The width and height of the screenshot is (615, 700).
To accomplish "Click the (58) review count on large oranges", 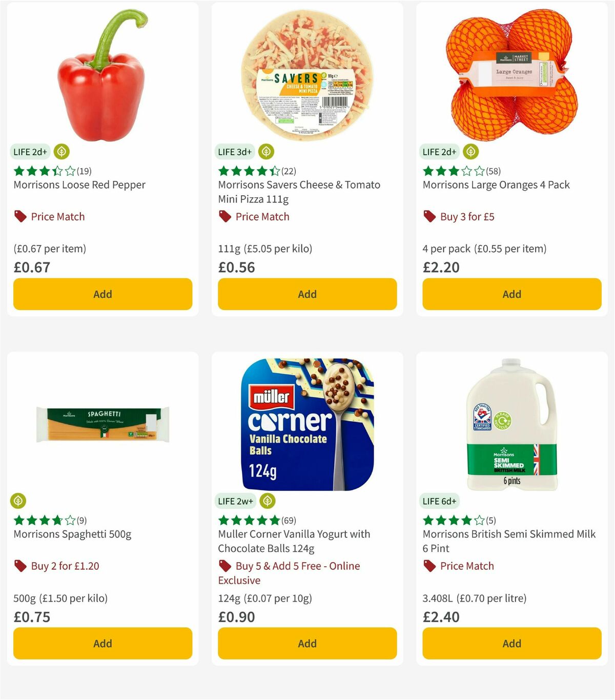I will click(x=492, y=171).
